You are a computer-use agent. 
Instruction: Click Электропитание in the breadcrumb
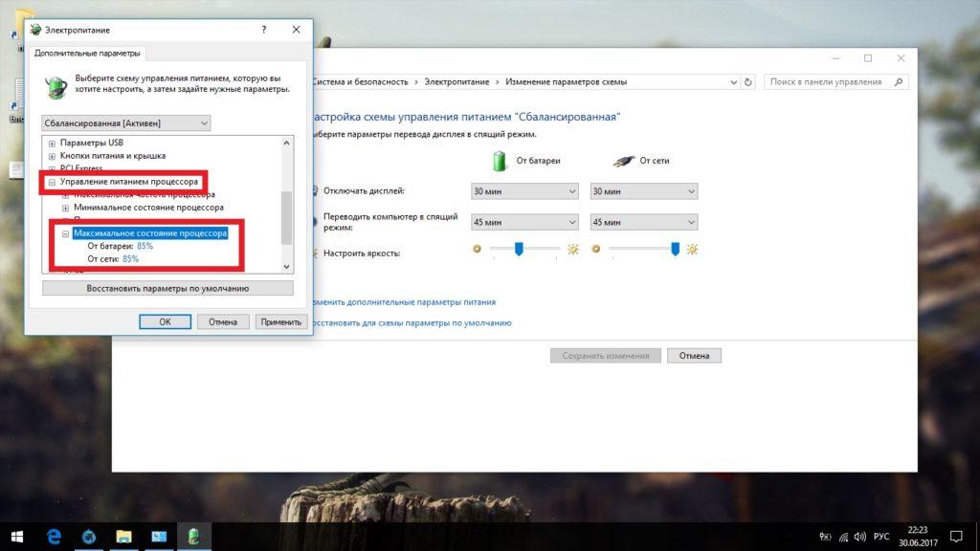pyautogui.click(x=457, y=82)
